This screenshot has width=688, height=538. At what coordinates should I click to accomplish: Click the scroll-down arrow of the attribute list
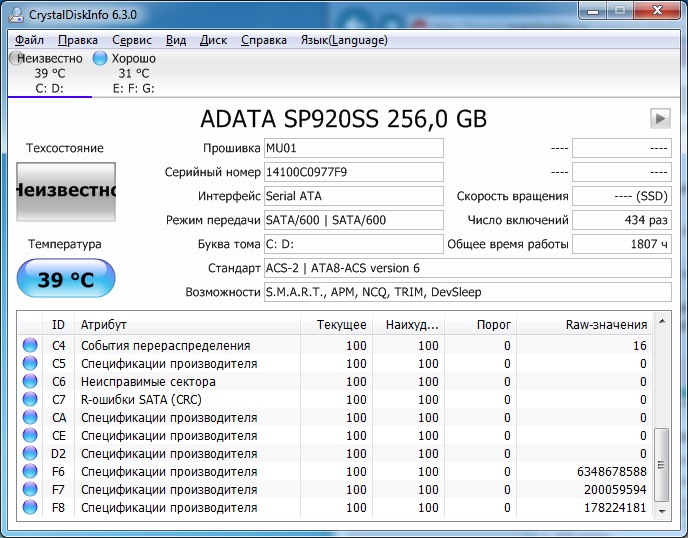pyautogui.click(x=662, y=511)
